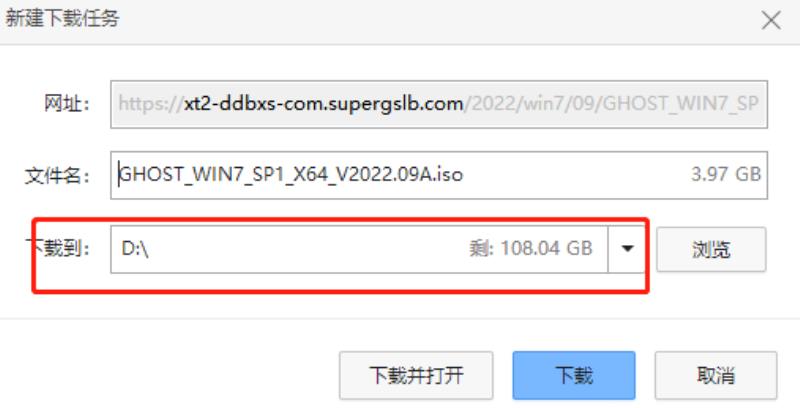
Task: Click the 文件名 label
Action: point(58,175)
